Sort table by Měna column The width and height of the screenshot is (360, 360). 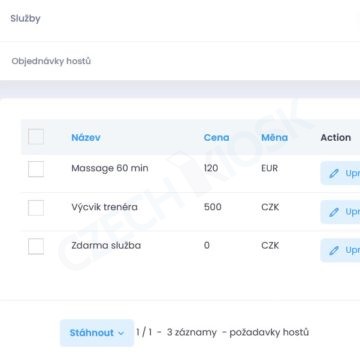coord(274,137)
